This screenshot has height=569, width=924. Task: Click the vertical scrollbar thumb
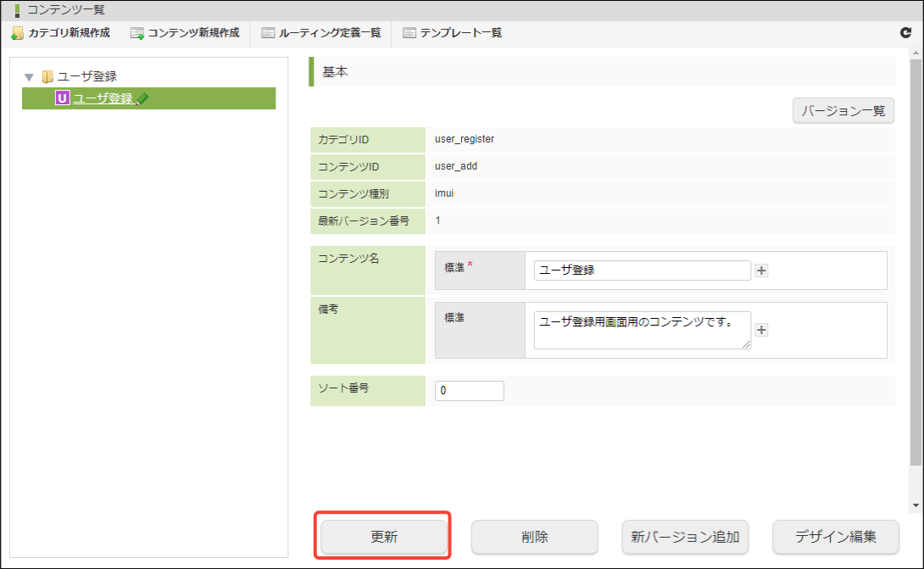pyautogui.click(x=916, y=262)
